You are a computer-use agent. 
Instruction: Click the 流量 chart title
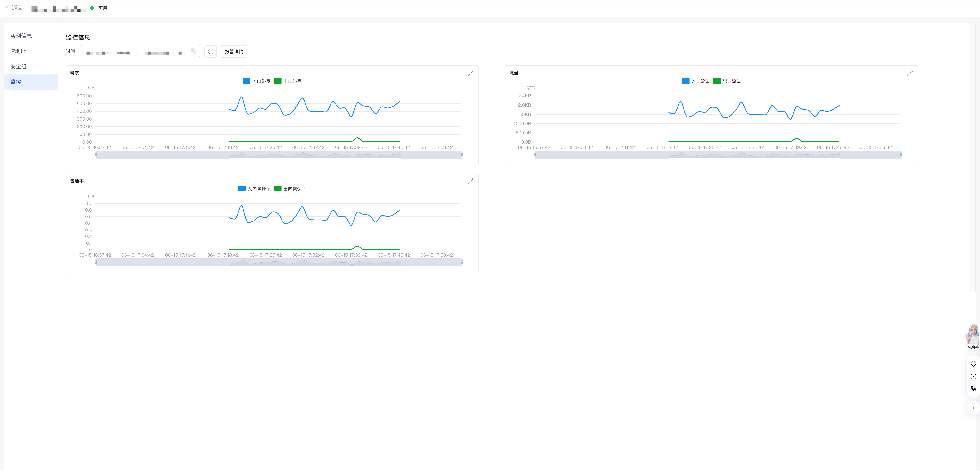point(514,73)
